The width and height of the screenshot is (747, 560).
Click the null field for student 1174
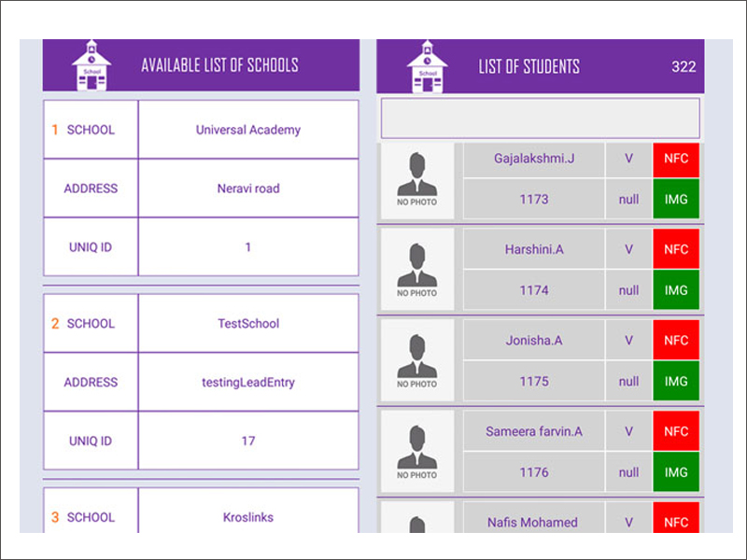(x=628, y=290)
